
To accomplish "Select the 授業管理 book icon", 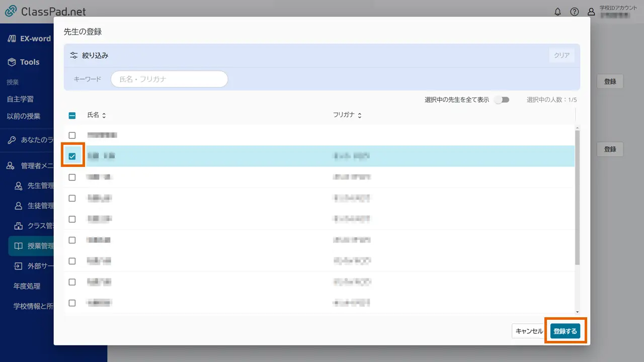I will pos(19,246).
